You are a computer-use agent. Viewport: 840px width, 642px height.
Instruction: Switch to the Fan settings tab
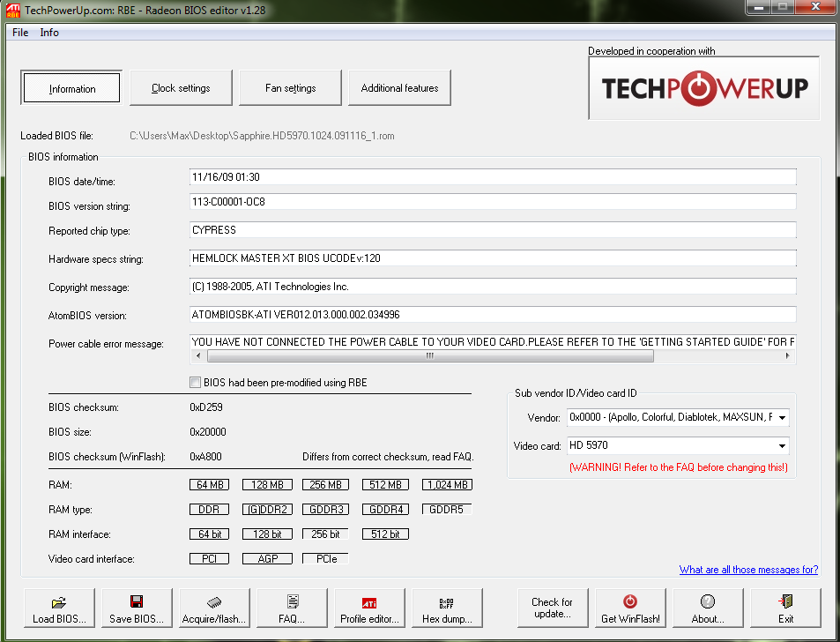290,88
